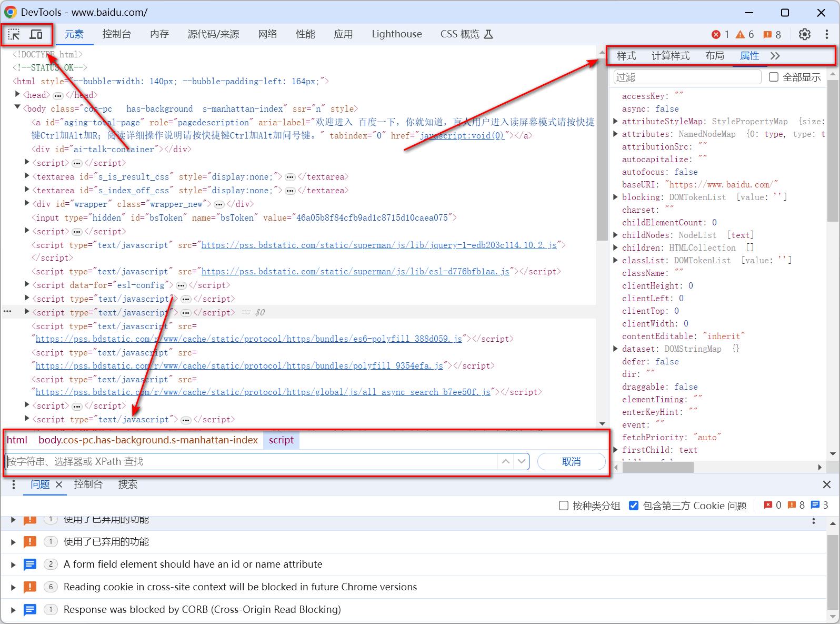Click the issues count icon showing 8
Image resolution: width=840 pixels, height=624 pixels.
[x=767, y=34]
